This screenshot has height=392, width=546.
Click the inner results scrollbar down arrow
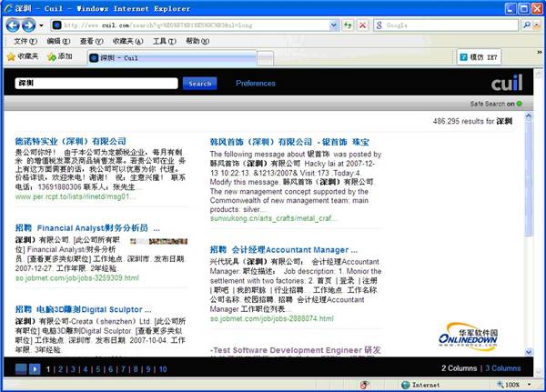click(x=529, y=352)
